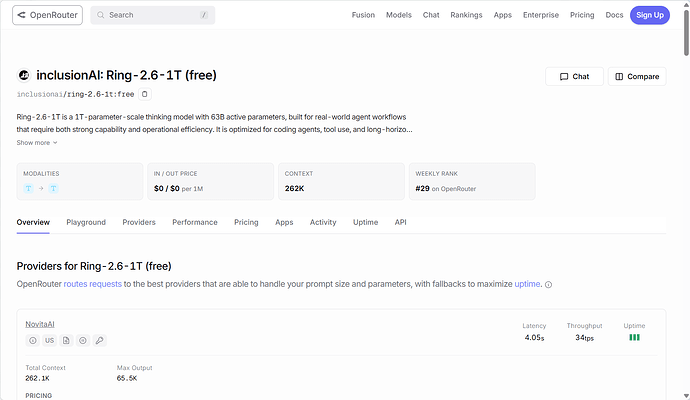This screenshot has width=690, height=400.
Task: Click the green uptime bars indicator
Action: (x=634, y=338)
